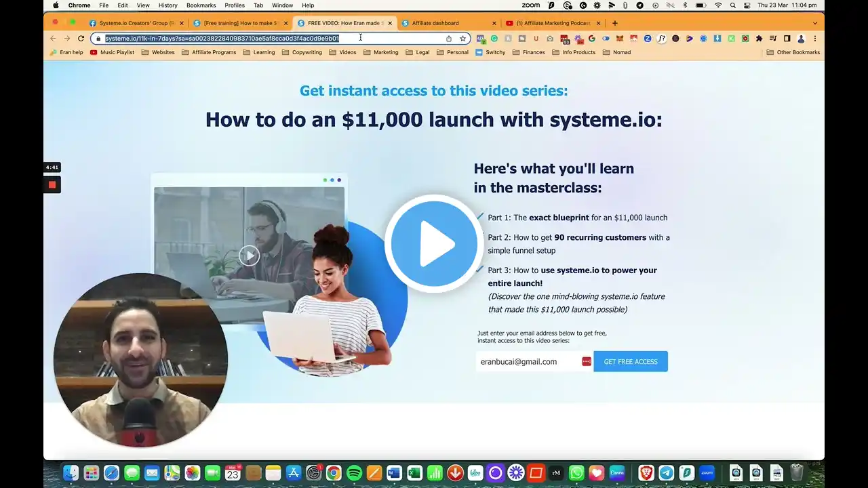
Task: Stop the screen recording with the red button
Action: (52, 184)
